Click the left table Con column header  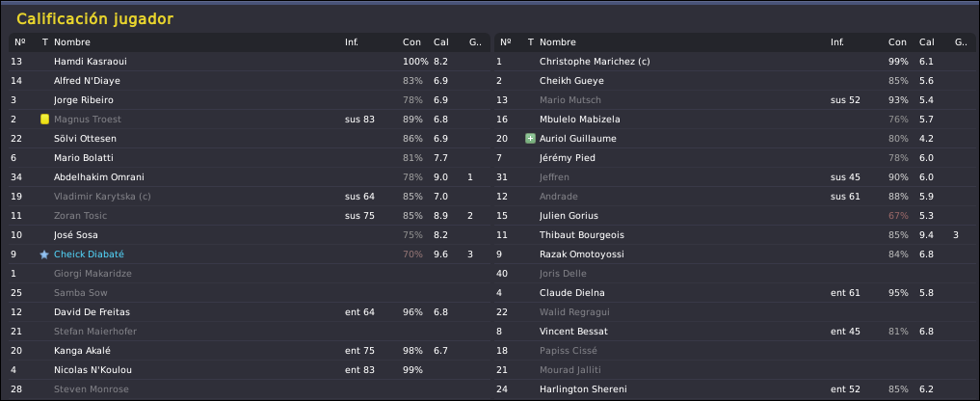411,42
